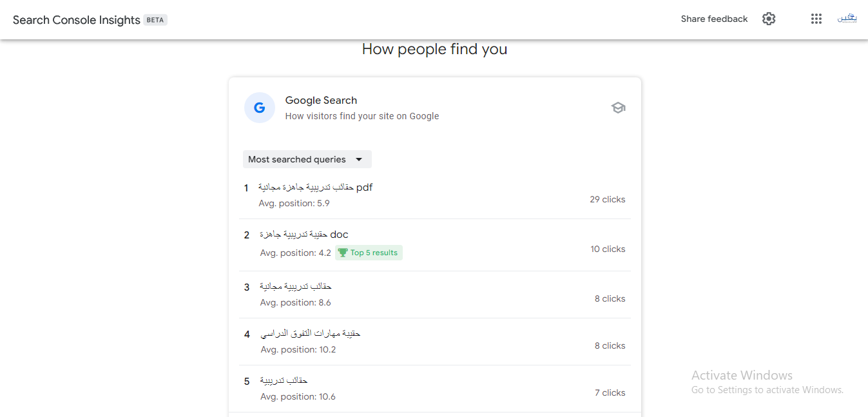Image resolution: width=868 pixels, height=417 pixels.
Task: Open the Google apps grid icon
Action: point(816,19)
